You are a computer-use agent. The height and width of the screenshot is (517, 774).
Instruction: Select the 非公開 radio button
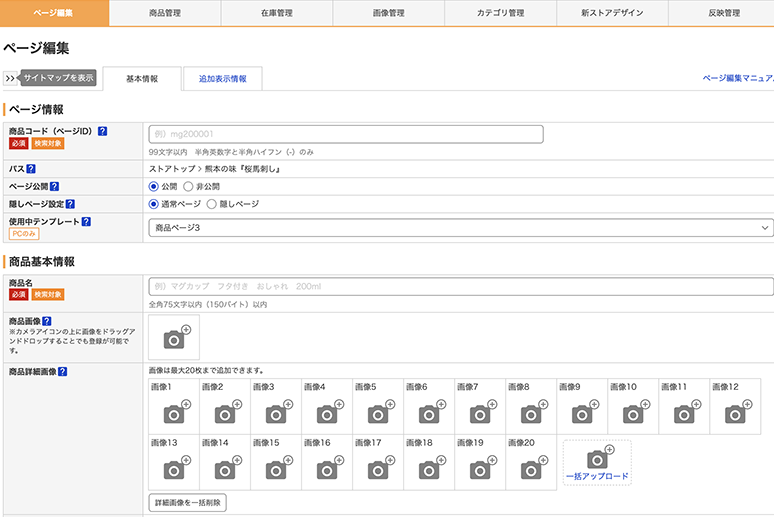pyautogui.click(x=188, y=186)
